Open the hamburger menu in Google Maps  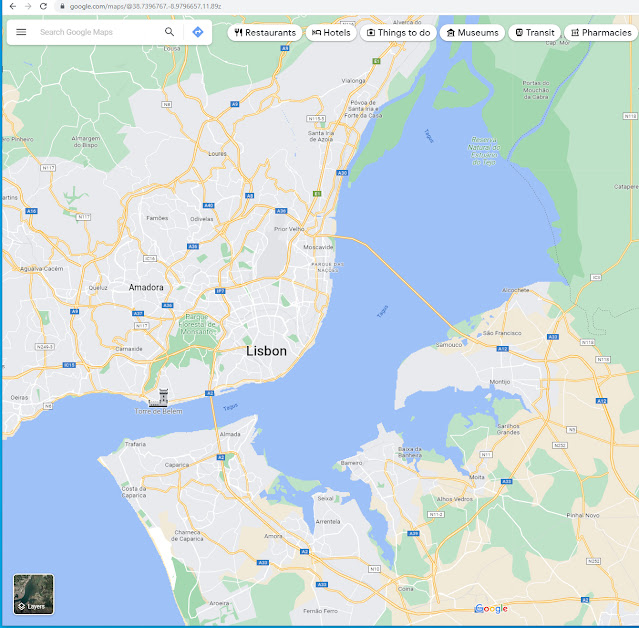[21, 32]
